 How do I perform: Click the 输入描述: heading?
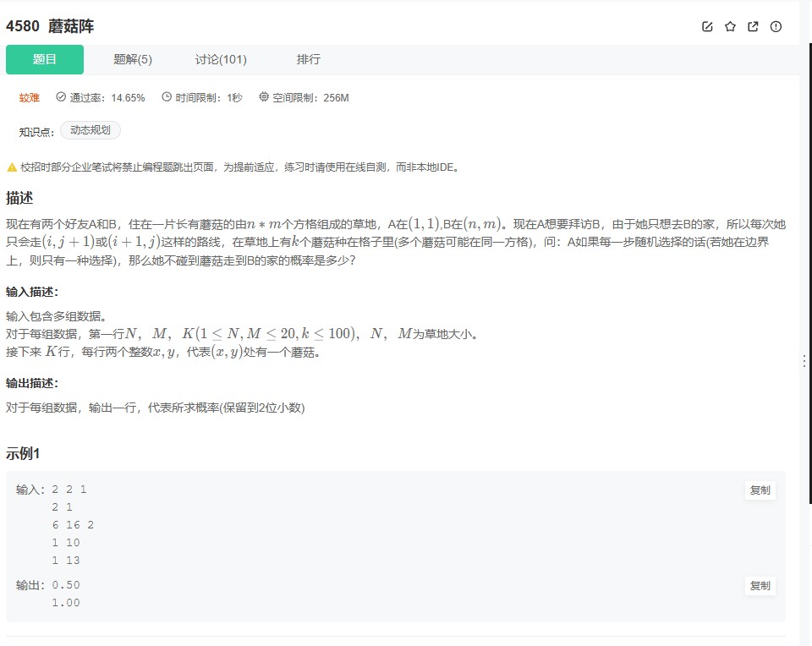pos(32,292)
